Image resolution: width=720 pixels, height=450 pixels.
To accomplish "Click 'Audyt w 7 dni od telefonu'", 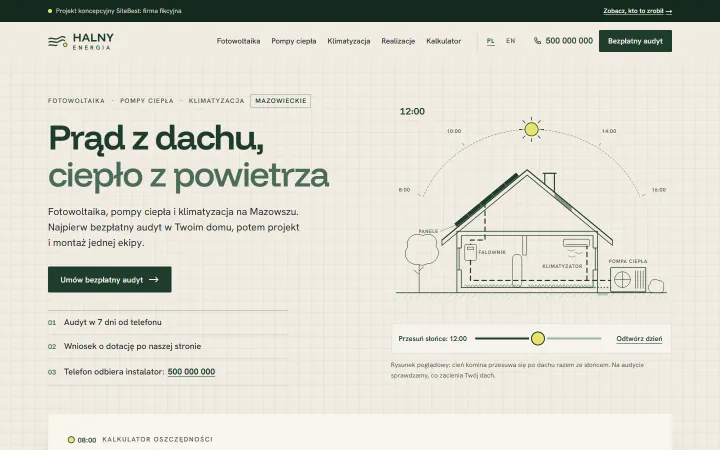I will pyautogui.click(x=112, y=322).
